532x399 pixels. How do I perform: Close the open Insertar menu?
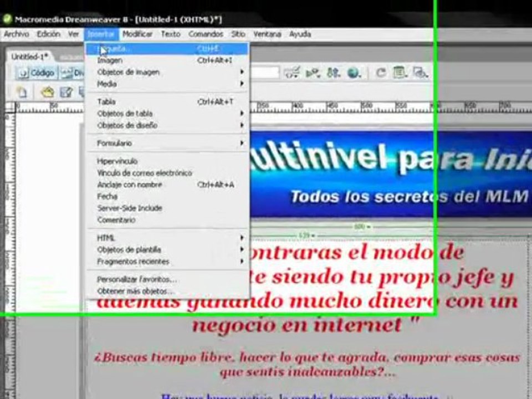pyautogui.click(x=101, y=34)
